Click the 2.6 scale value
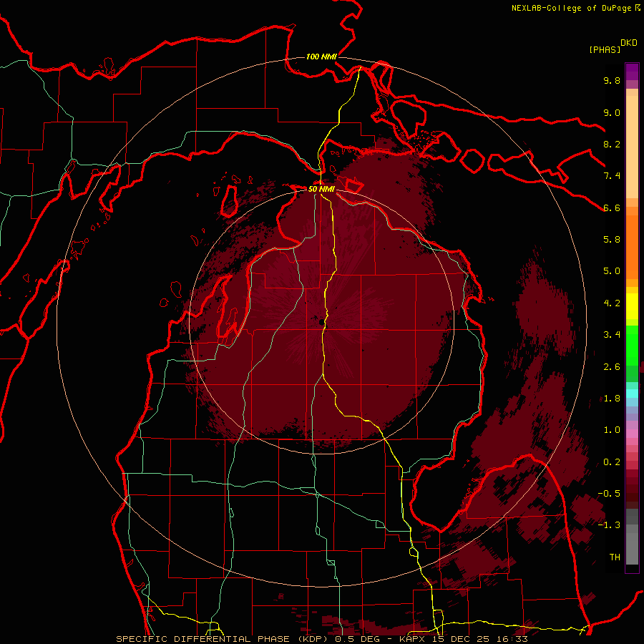Image resolution: width=644 pixels, height=644 pixels. (612, 367)
